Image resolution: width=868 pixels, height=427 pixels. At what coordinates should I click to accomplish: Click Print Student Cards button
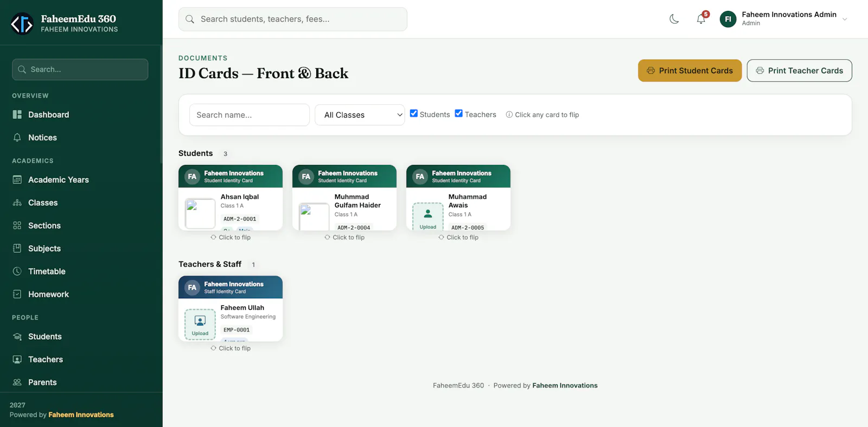(x=690, y=71)
